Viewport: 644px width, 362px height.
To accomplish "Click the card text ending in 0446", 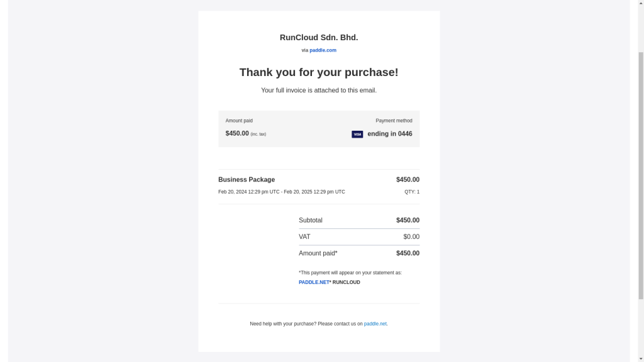I will (x=390, y=134).
